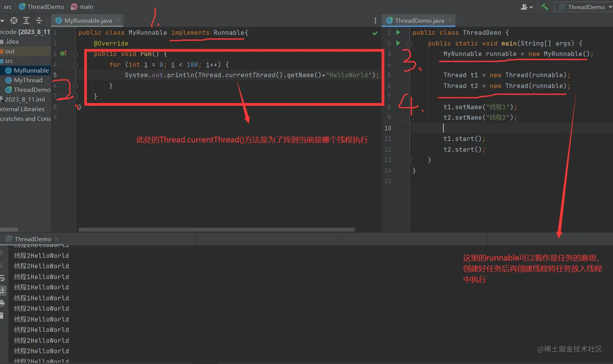This screenshot has width=613, height=364.
Task: Click the Clear All trash icon in console
Action: click(x=2, y=315)
